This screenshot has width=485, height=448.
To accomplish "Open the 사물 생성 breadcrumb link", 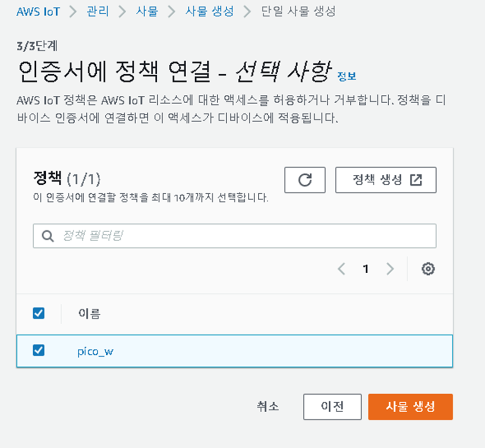I will tap(209, 12).
